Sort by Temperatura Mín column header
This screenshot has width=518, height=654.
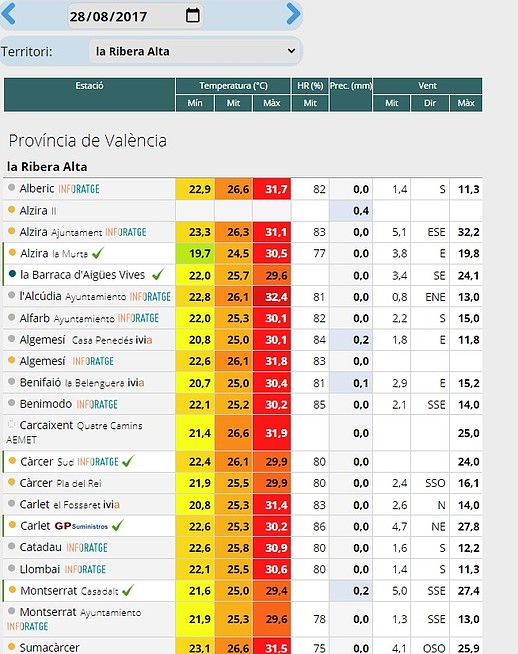tap(195, 103)
